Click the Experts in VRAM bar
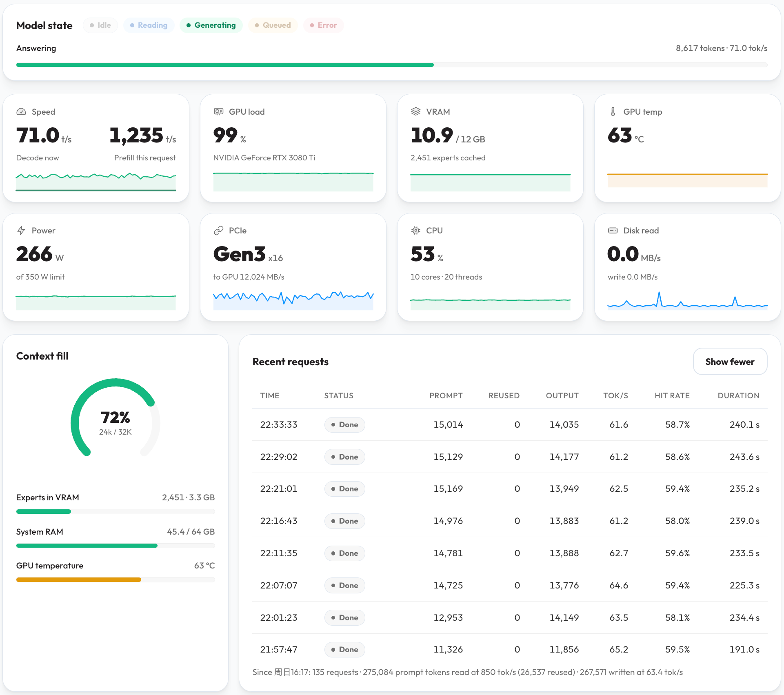Image resolution: width=784 pixels, height=695 pixels. click(x=115, y=511)
